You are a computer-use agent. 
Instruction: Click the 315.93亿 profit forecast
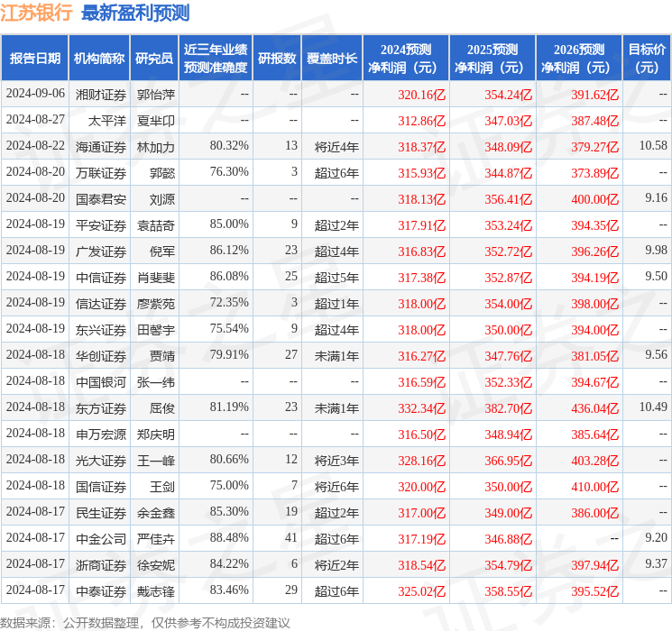tap(422, 173)
